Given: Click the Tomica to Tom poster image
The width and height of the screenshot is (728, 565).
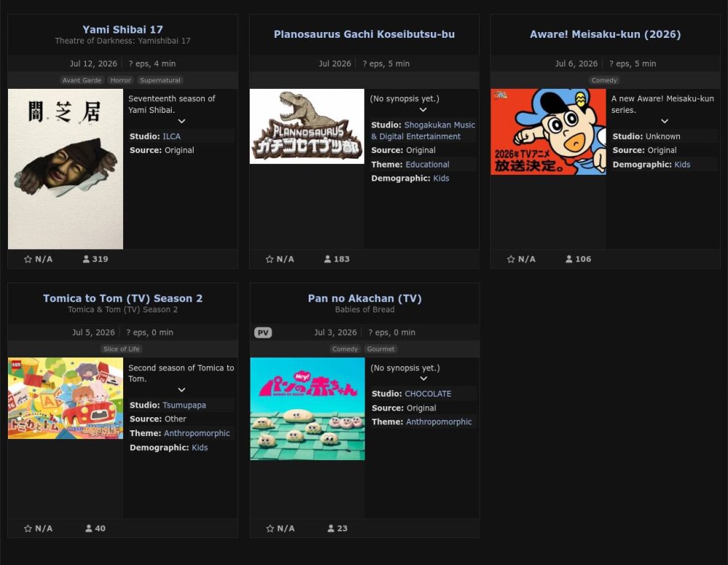Looking at the screenshot, I should [x=66, y=398].
